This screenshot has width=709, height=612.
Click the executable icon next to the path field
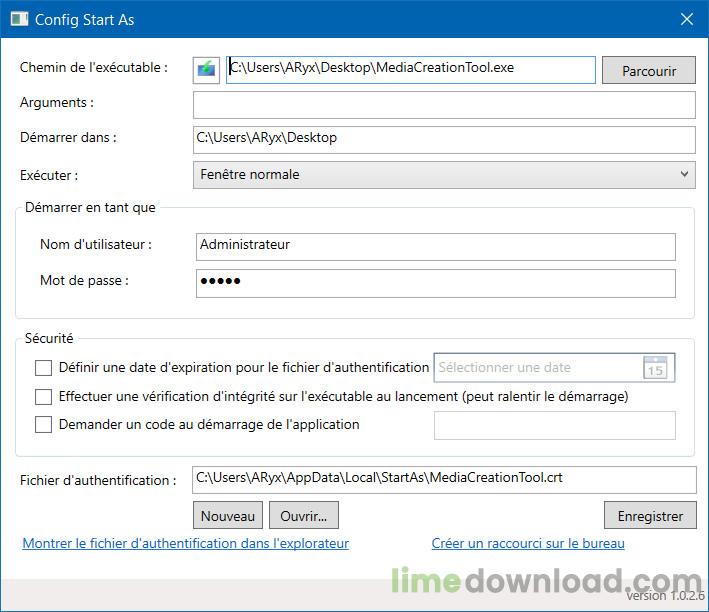(x=206, y=69)
